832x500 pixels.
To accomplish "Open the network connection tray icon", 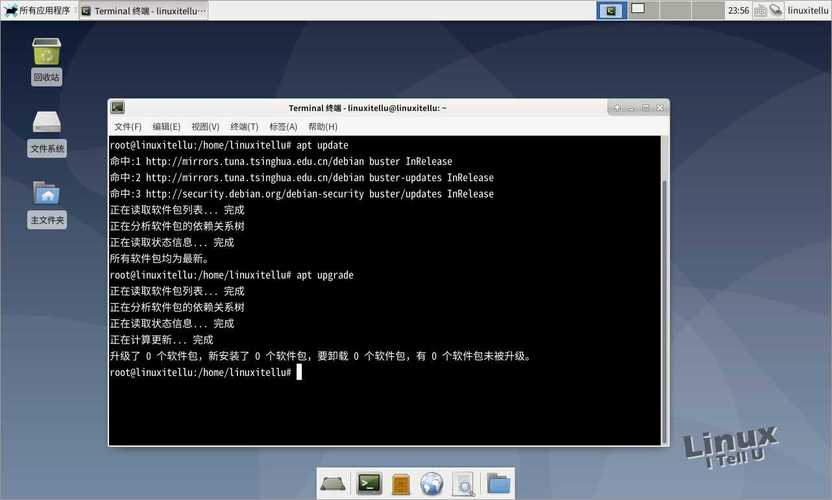I will (776, 11).
